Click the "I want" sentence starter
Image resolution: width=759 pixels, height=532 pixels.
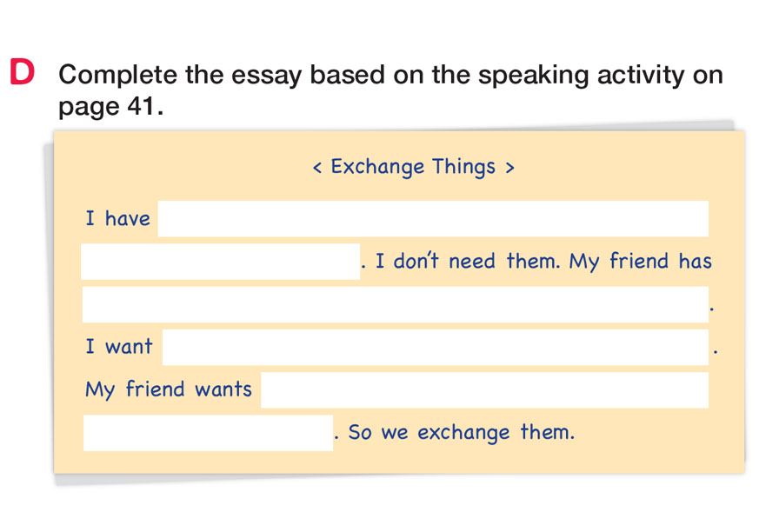coord(118,347)
